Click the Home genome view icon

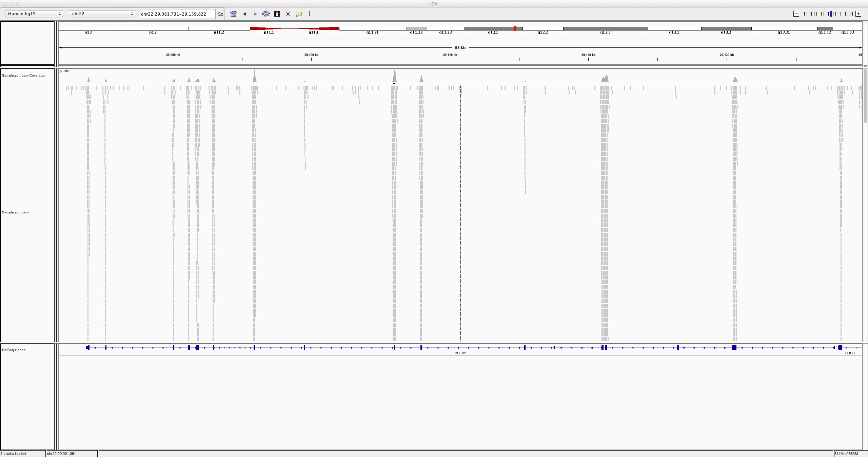pos(233,14)
